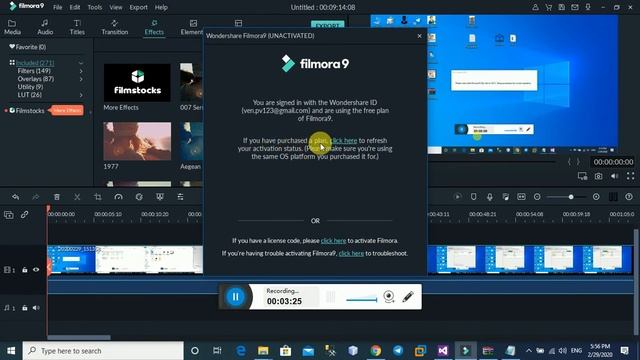Take a preview snapshot with camera icon
640x360 pixels.
pyautogui.click(x=598, y=176)
